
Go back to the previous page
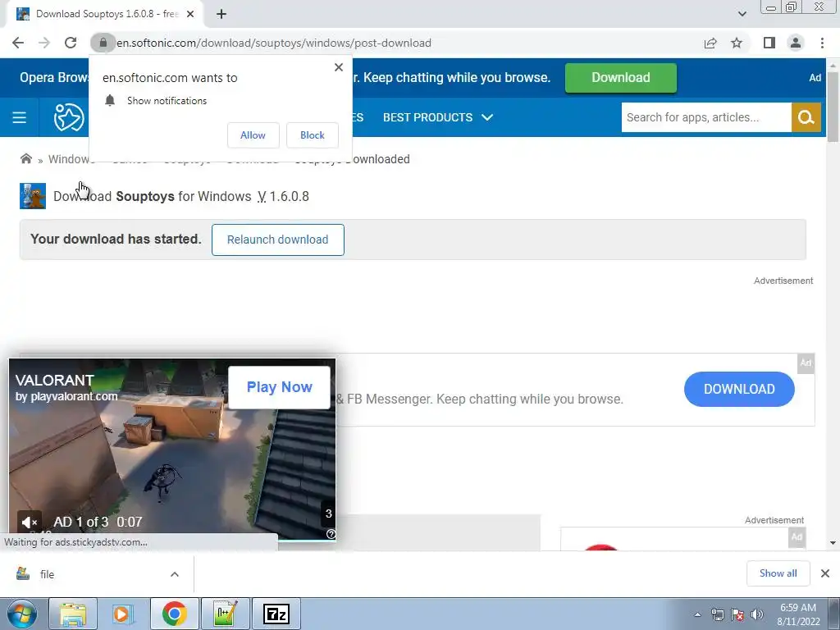click(x=18, y=43)
